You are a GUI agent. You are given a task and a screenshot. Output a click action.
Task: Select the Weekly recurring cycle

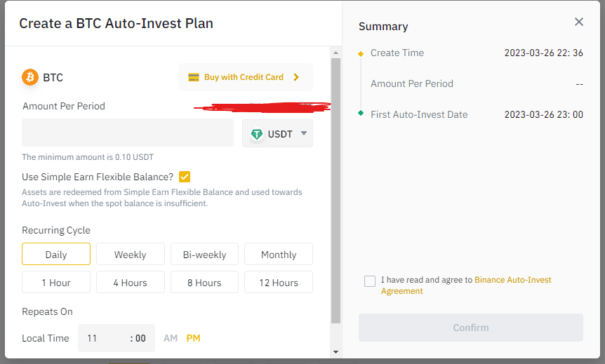[131, 254]
